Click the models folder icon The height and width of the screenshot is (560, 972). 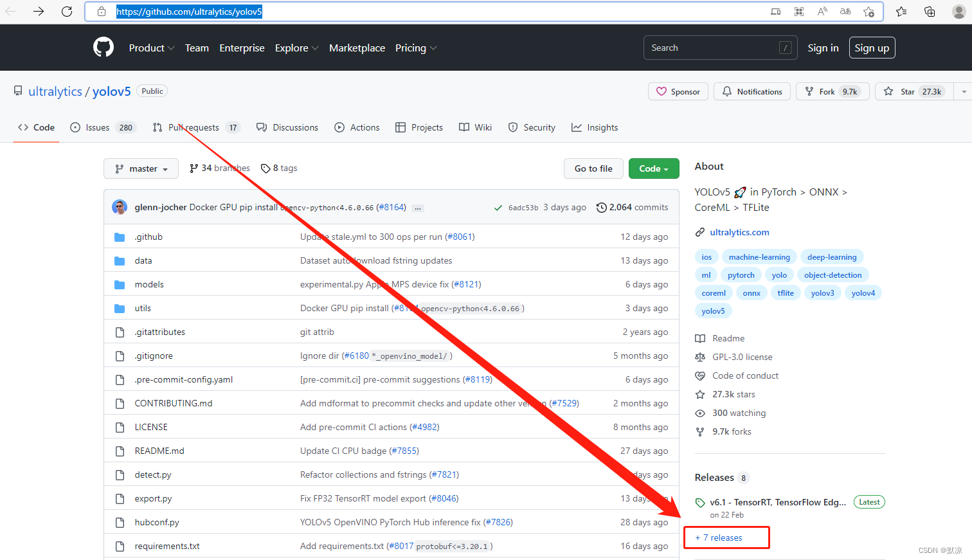coord(120,284)
